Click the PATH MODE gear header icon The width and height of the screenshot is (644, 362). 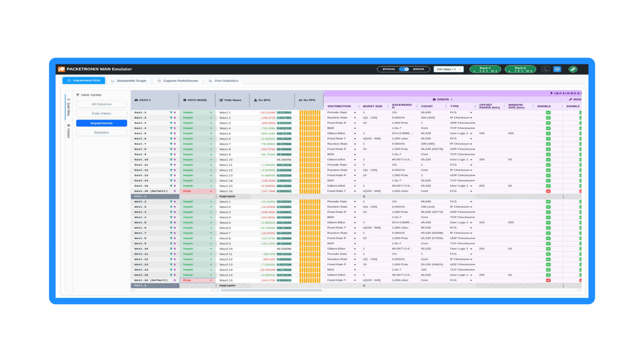pyautogui.click(x=185, y=100)
